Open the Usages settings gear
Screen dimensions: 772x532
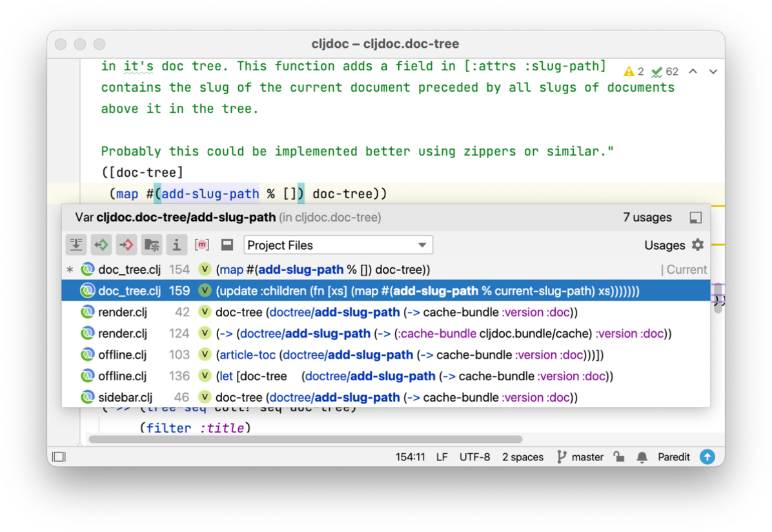coord(698,245)
